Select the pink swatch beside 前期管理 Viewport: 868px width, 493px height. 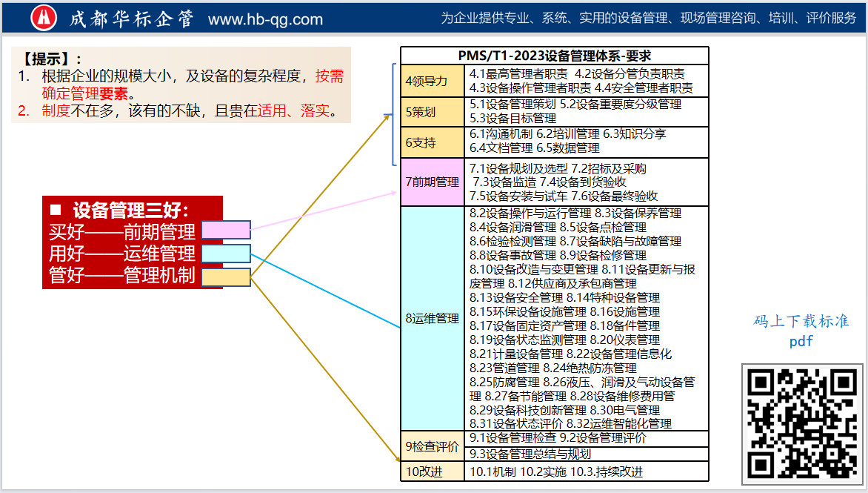pyautogui.click(x=226, y=231)
